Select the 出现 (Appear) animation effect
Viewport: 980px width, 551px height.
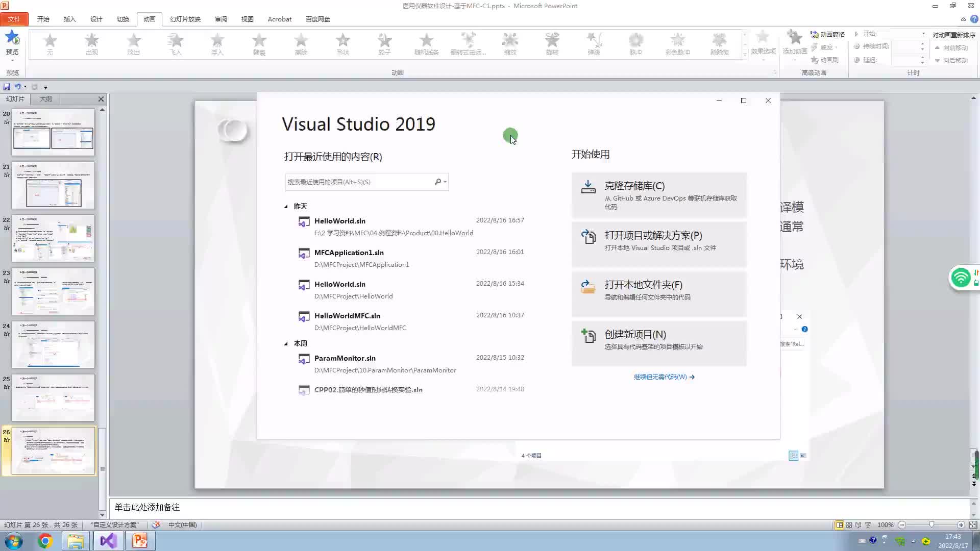tap(92, 44)
